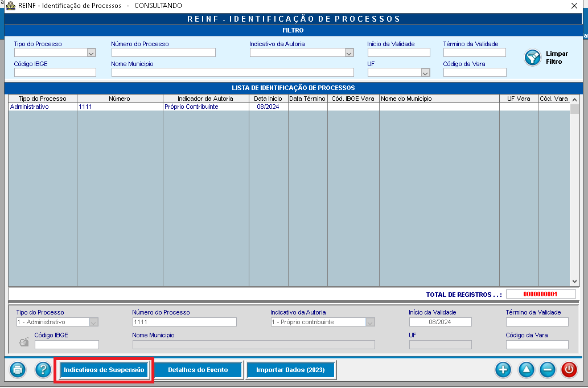
Task: Click the Indicador da Autoria column header
Action: (206, 99)
